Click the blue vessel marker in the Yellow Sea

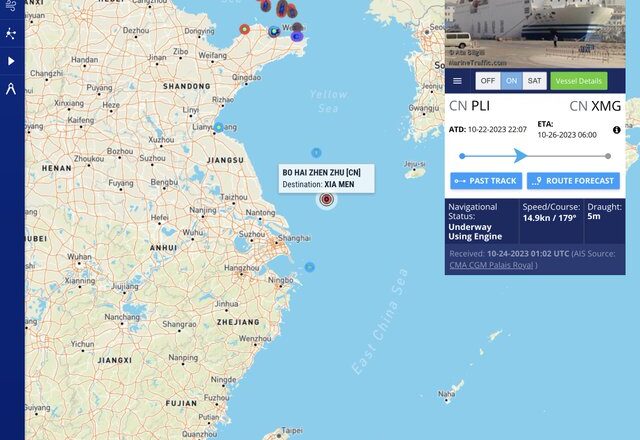click(x=316, y=153)
